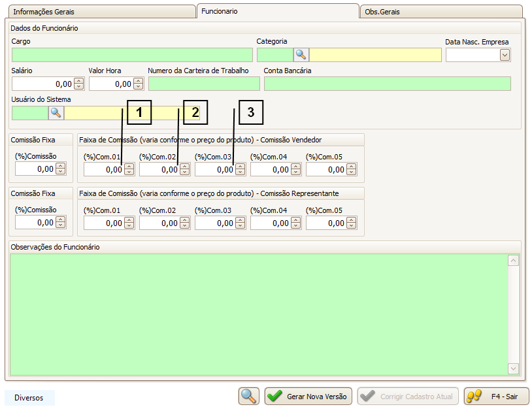Focus the Conta Bancária input field
This screenshot has height=407, width=532.
pos(387,84)
